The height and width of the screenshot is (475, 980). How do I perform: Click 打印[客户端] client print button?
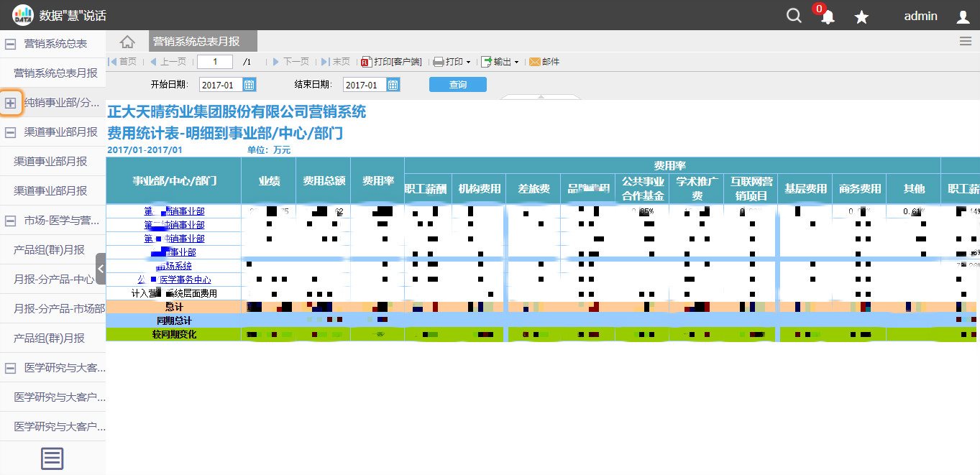[x=391, y=62]
